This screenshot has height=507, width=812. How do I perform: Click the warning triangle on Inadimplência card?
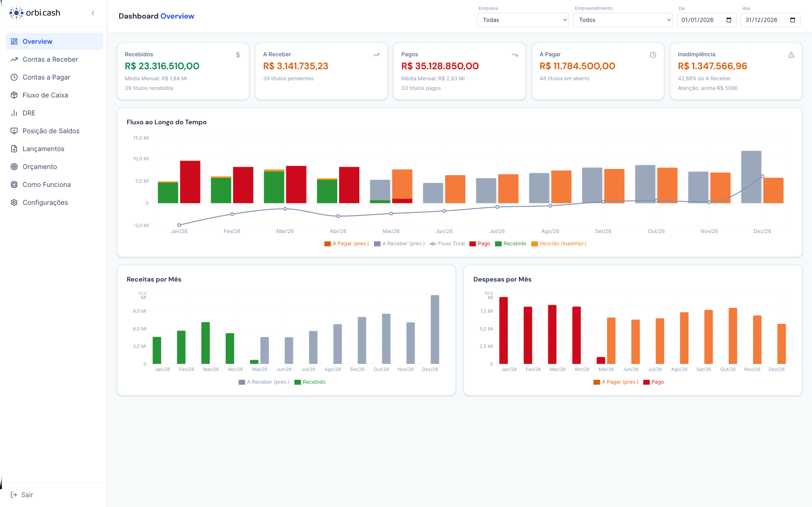point(791,55)
